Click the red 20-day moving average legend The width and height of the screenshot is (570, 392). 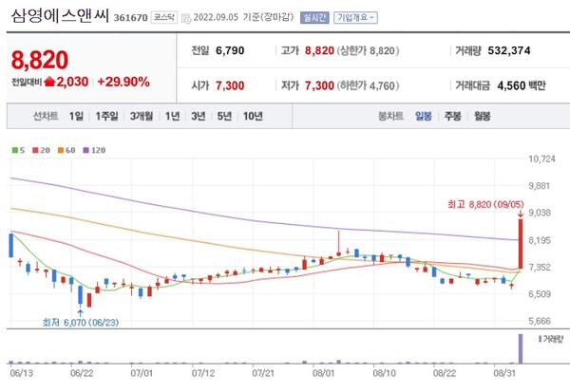[x=41, y=150]
